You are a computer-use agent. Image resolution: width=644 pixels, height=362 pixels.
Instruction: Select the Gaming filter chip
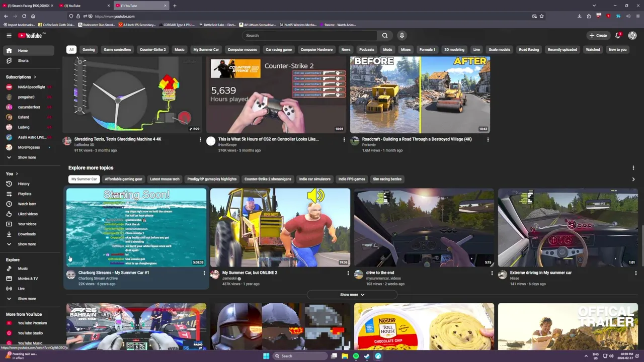pyautogui.click(x=89, y=49)
